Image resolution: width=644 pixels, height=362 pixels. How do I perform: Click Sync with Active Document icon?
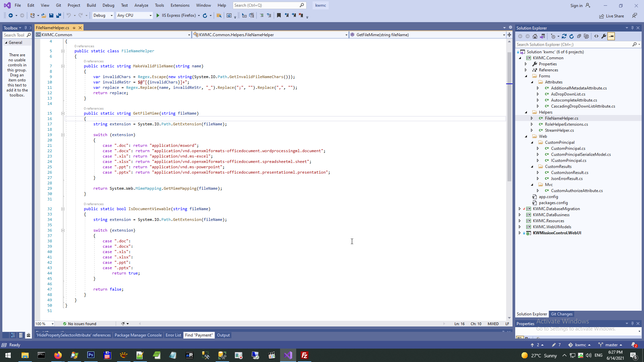(564, 36)
